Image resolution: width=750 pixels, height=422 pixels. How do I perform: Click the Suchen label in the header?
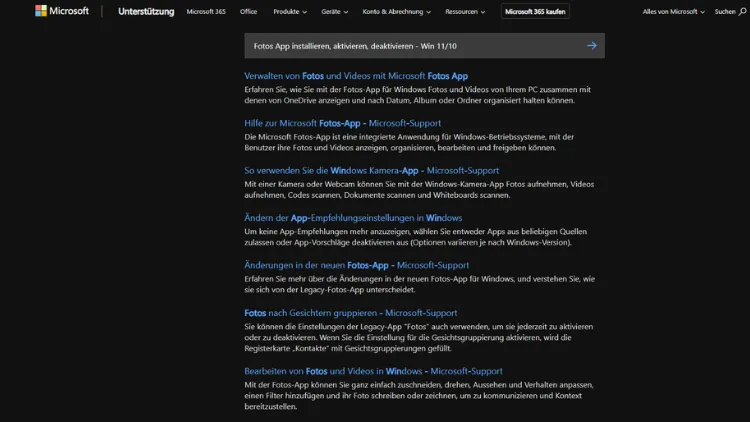725,11
